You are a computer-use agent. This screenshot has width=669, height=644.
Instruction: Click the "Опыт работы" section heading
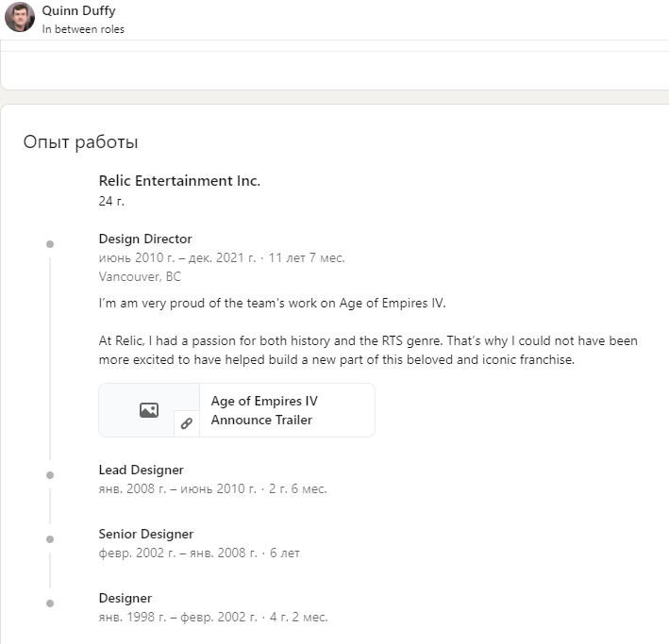pyautogui.click(x=80, y=142)
